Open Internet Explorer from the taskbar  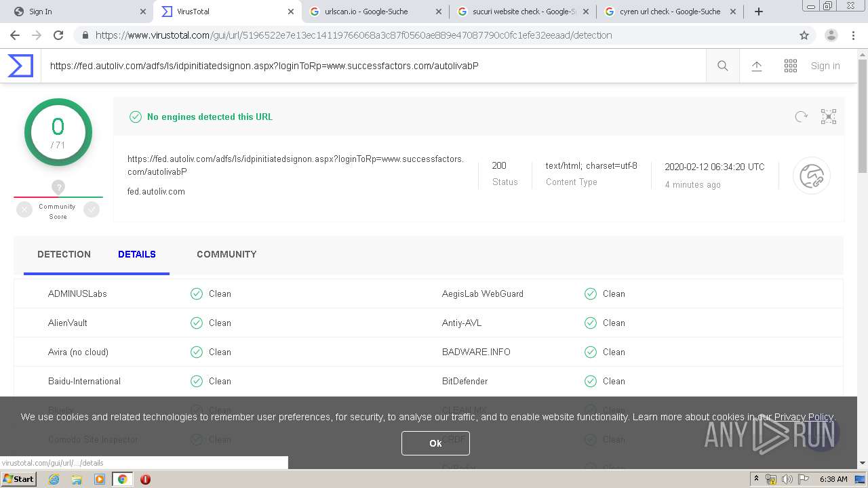click(54, 479)
